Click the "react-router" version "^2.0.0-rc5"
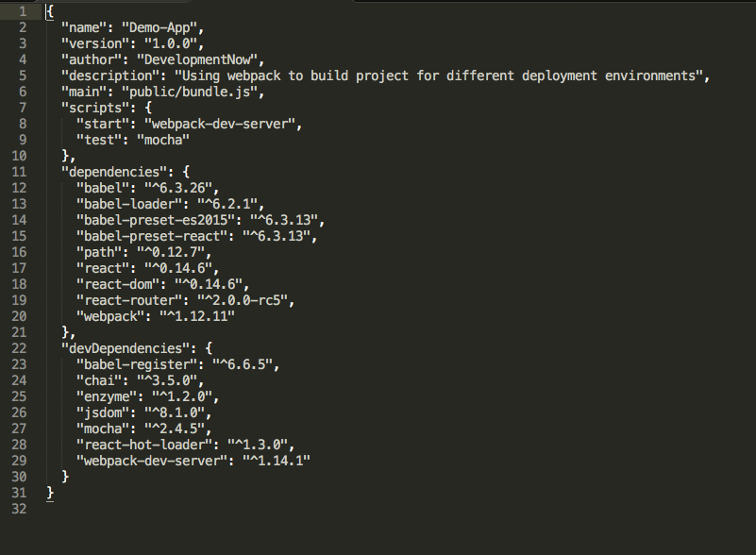The width and height of the screenshot is (756, 555). coord(244,300)
